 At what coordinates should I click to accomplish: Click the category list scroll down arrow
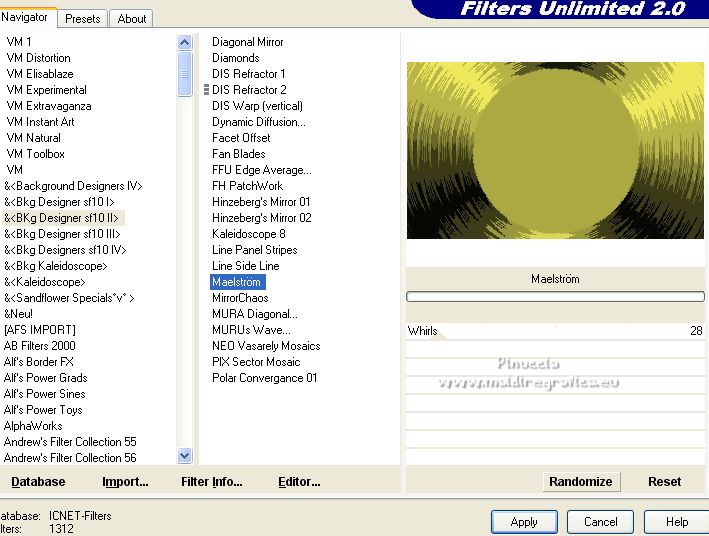[184, 455]
